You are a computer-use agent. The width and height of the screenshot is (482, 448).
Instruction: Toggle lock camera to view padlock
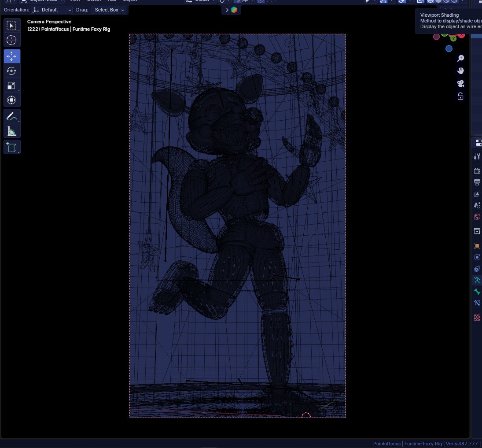460,96
